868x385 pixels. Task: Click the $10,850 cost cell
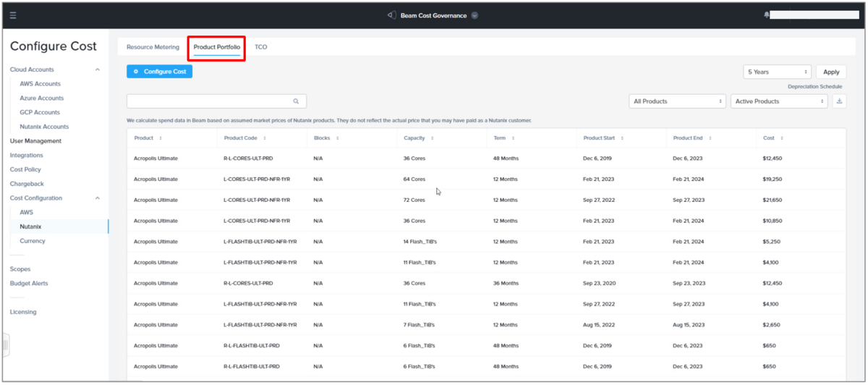[773, 221]
